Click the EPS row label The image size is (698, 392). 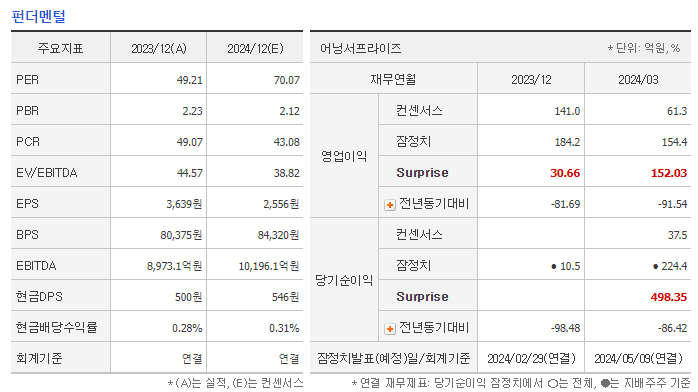point(27,204)
